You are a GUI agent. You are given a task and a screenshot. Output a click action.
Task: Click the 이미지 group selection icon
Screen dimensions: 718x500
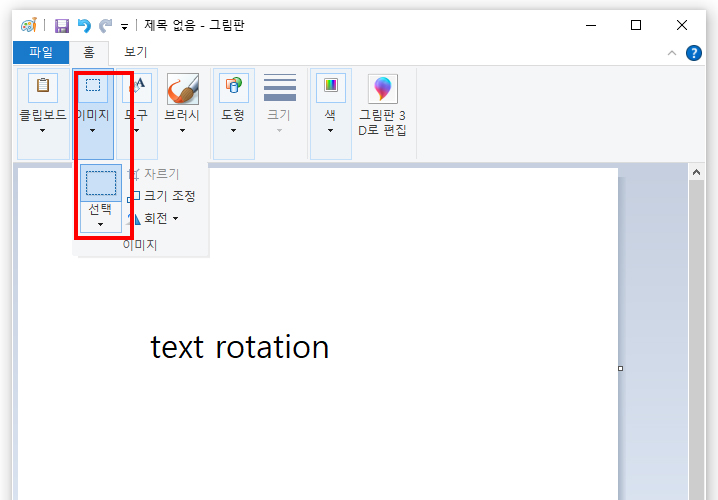pyautogui.click(x=93, y=87)
